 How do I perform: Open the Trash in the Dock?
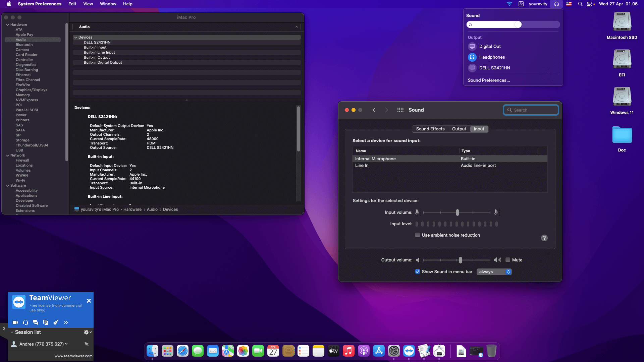(491, 351)
